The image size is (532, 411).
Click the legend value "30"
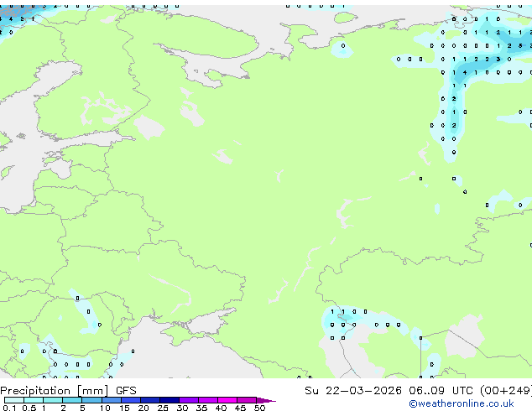click(x=182, y=408)
